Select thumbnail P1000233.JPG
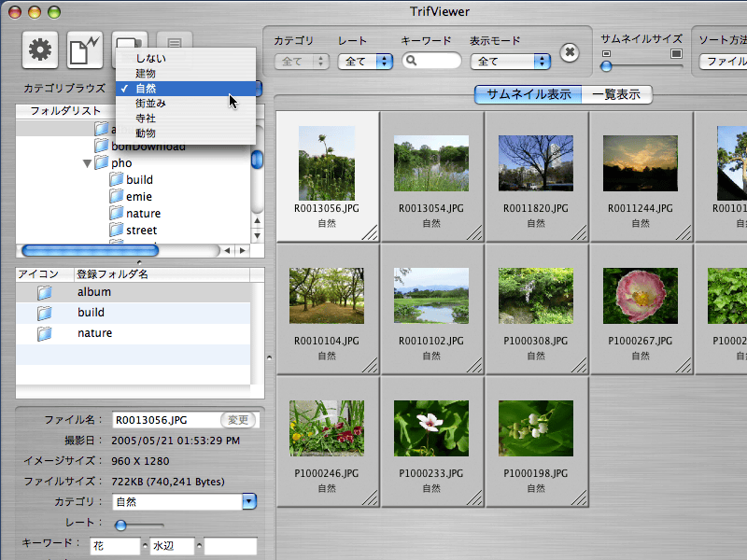Image resolution: width=747 pixels, height=560 pixels. (431, 441)
